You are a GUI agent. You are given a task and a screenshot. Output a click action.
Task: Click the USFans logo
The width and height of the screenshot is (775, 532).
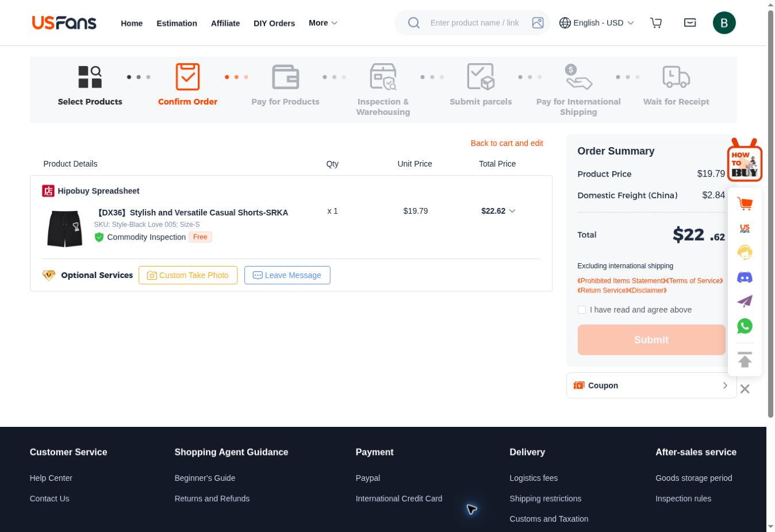pos(64,23)
